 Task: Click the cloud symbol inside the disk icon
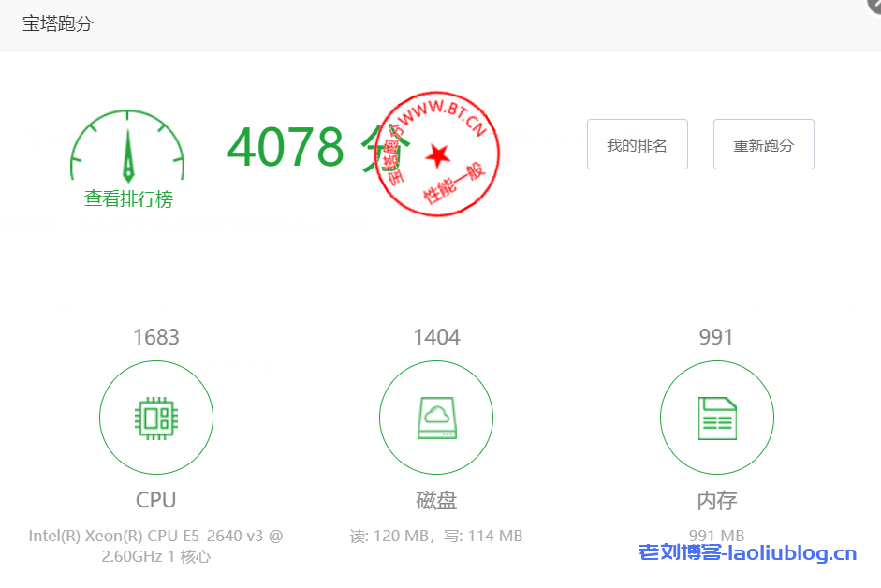tap(435, 415)
